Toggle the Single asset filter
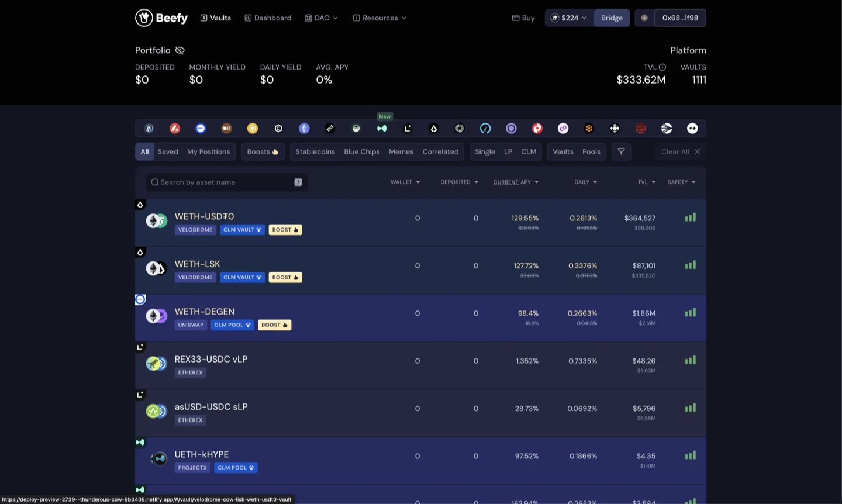Viewport: 842px width, 504px height. (485, 151)
